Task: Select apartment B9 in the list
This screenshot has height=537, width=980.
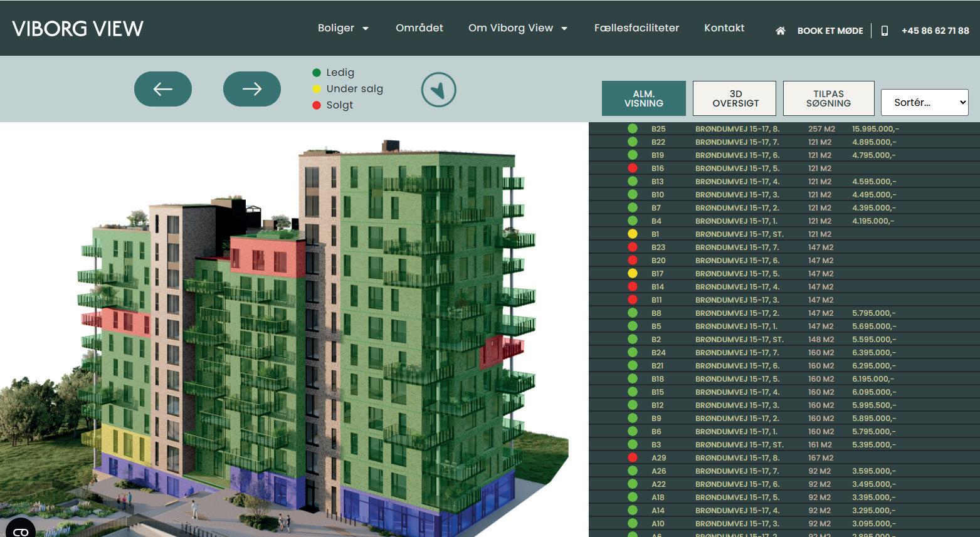Action: [x=784, y=418]
